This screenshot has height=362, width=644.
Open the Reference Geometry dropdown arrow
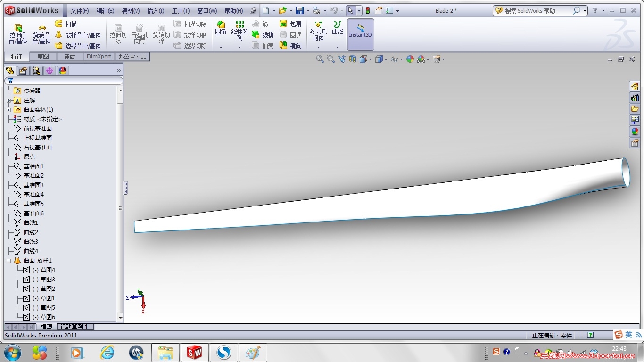pyautogui.click(x=318, y=47)
